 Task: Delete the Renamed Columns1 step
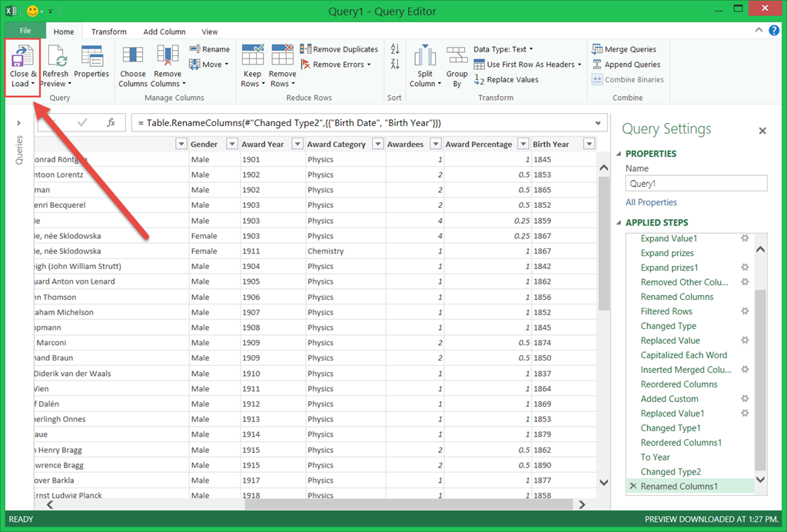tap(633, 487)
